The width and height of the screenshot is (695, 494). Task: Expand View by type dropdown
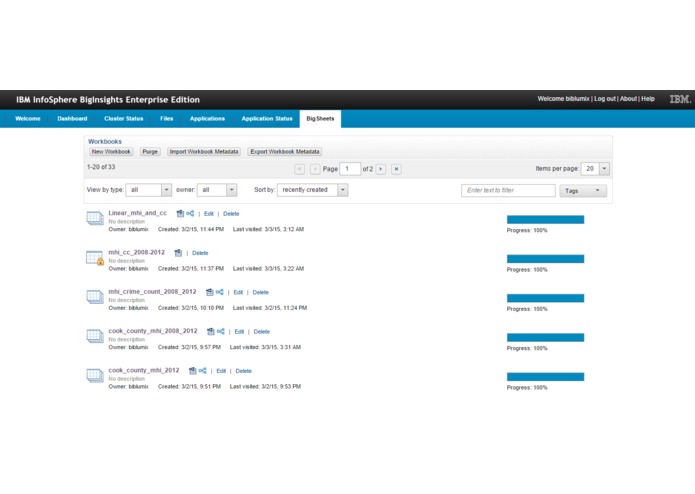(166, 190)
